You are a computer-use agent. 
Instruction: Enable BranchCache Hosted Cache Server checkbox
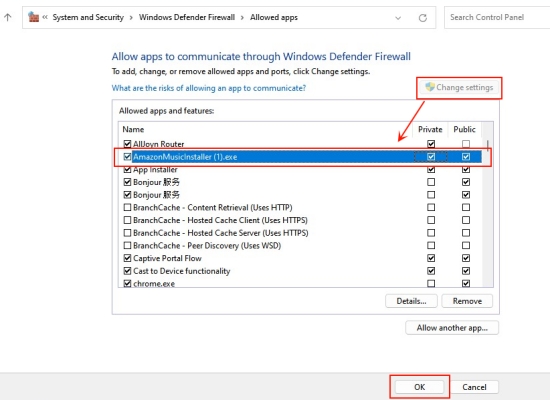pyautogui.click(x=127, y=233)
